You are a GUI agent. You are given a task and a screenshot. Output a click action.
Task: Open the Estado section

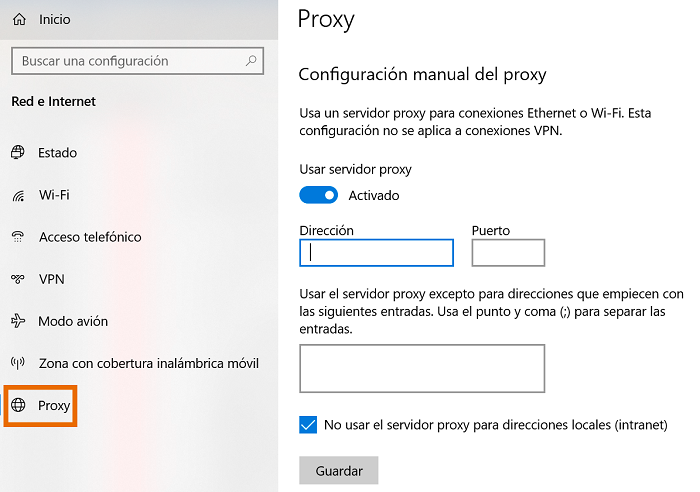point(57,153)
